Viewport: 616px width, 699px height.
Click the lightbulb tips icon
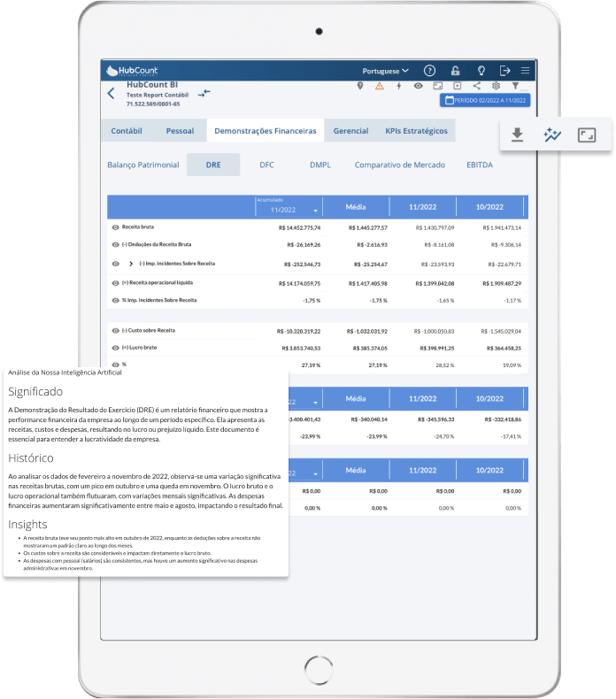(x=481, y=71)
